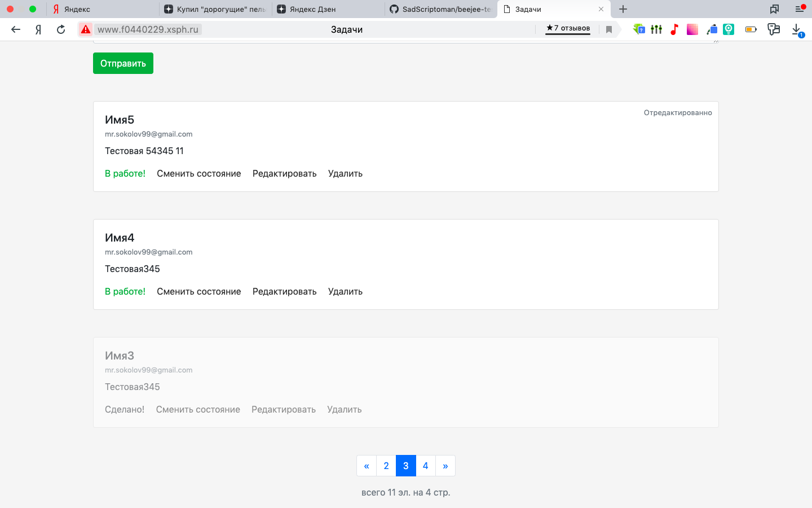
Task: Reload the page
Action: (61, 29)
